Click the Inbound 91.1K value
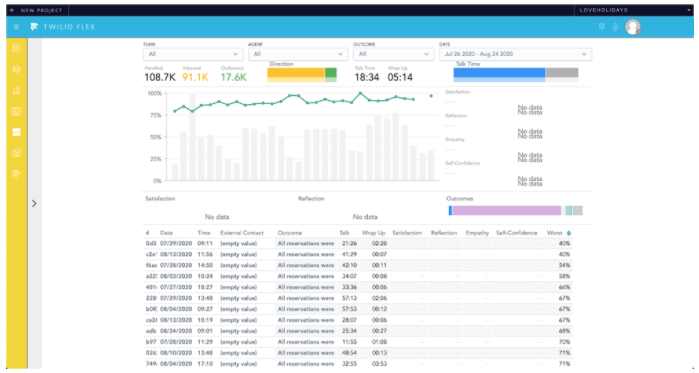The image size is (699, 373). tap(195, 77)
